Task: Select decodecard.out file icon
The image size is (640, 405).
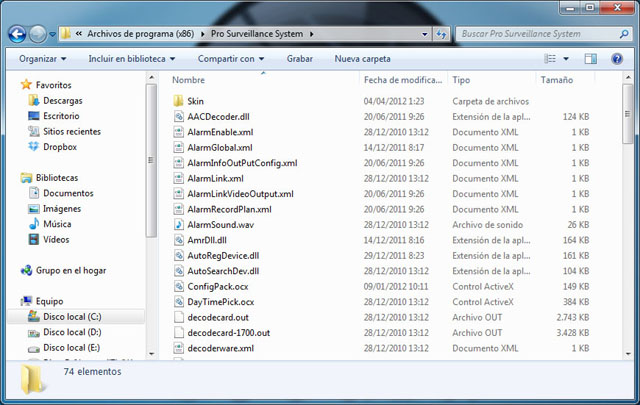Action: (x=178, y=317)
